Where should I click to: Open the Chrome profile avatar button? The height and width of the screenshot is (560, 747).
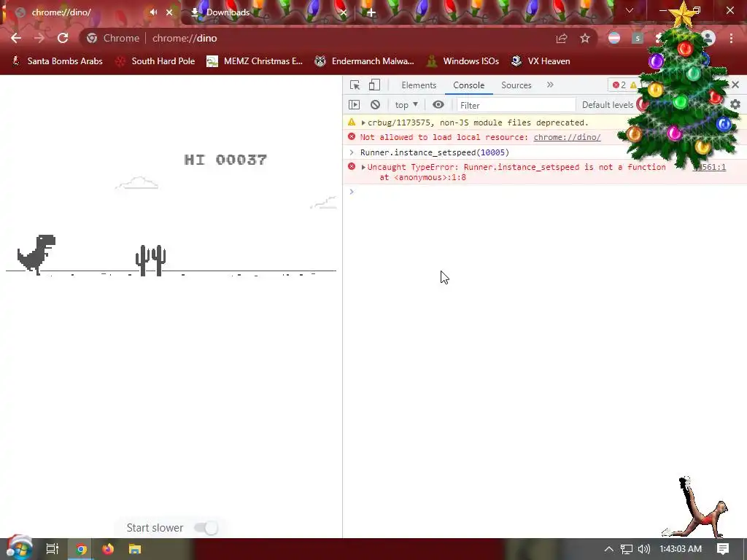pyautogui.click(x=708, y=38)
